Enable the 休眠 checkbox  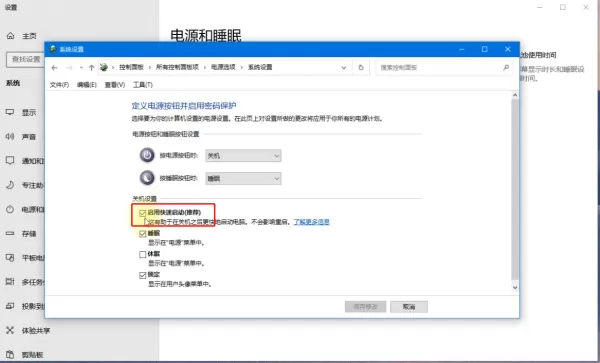pyautogui.click(x=143, y=254)
